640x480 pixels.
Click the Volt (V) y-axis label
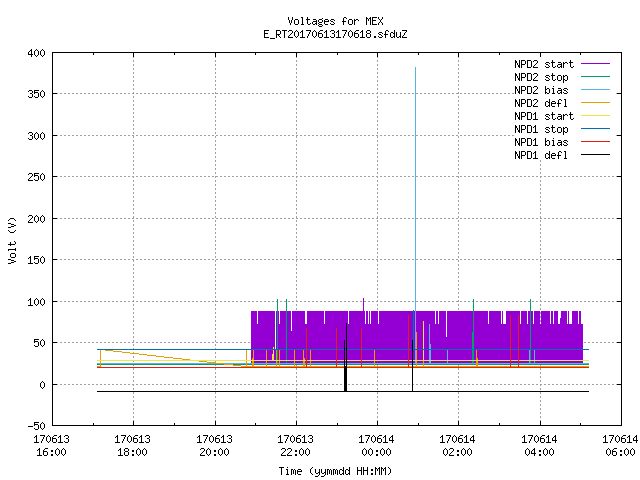[x=12, y=240]
